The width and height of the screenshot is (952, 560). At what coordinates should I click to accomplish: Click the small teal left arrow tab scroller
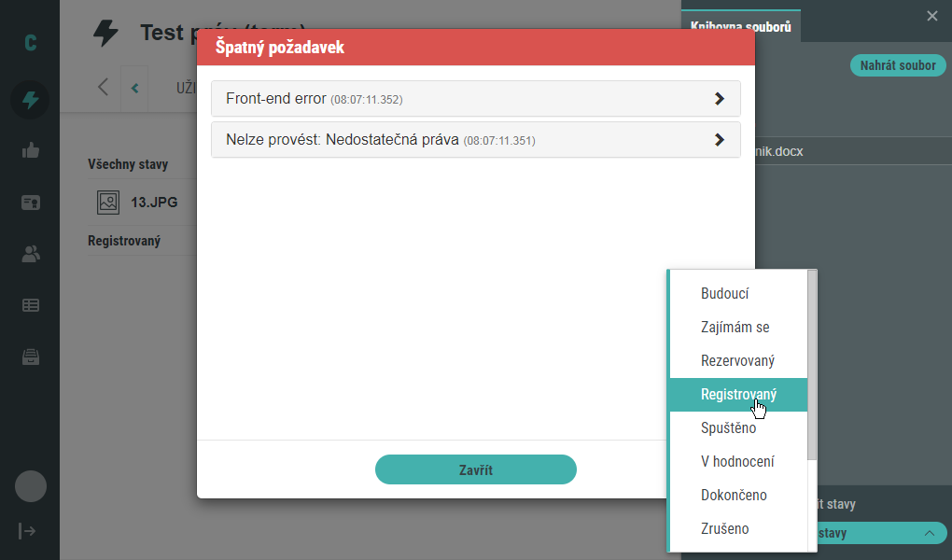(x=134, y=89)
